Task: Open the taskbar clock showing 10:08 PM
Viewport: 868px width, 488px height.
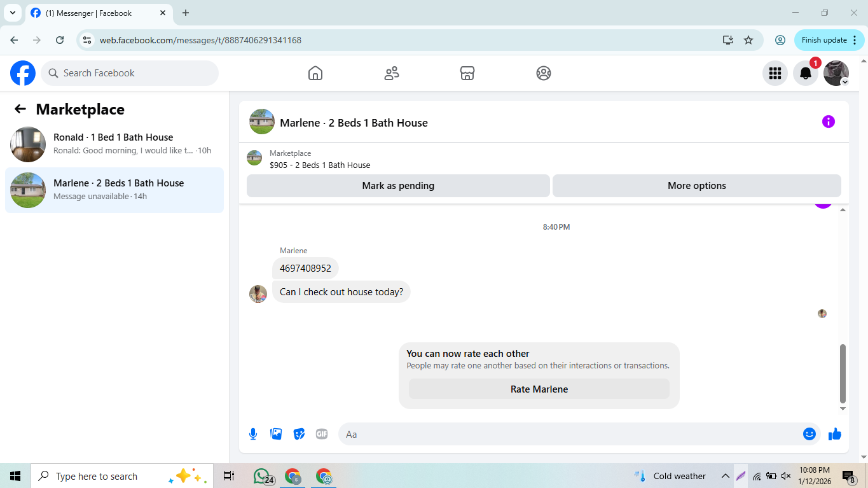Action: [x=815, y=476]
